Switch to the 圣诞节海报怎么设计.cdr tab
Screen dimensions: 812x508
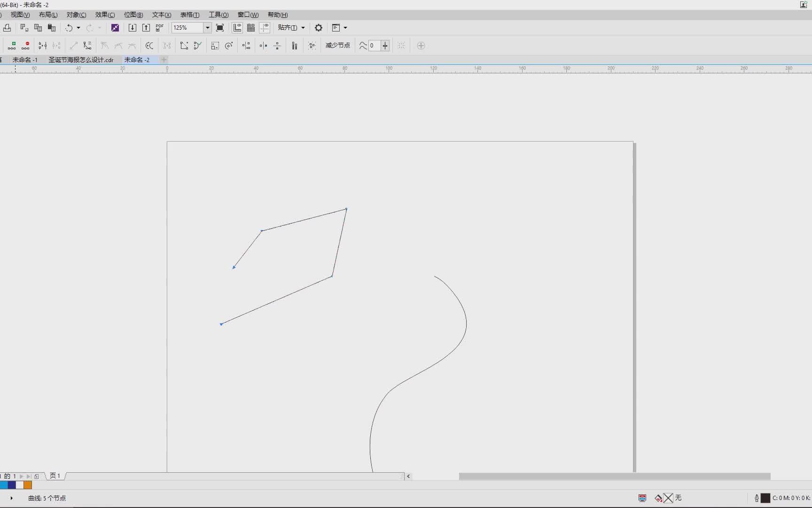coord(81,60)
